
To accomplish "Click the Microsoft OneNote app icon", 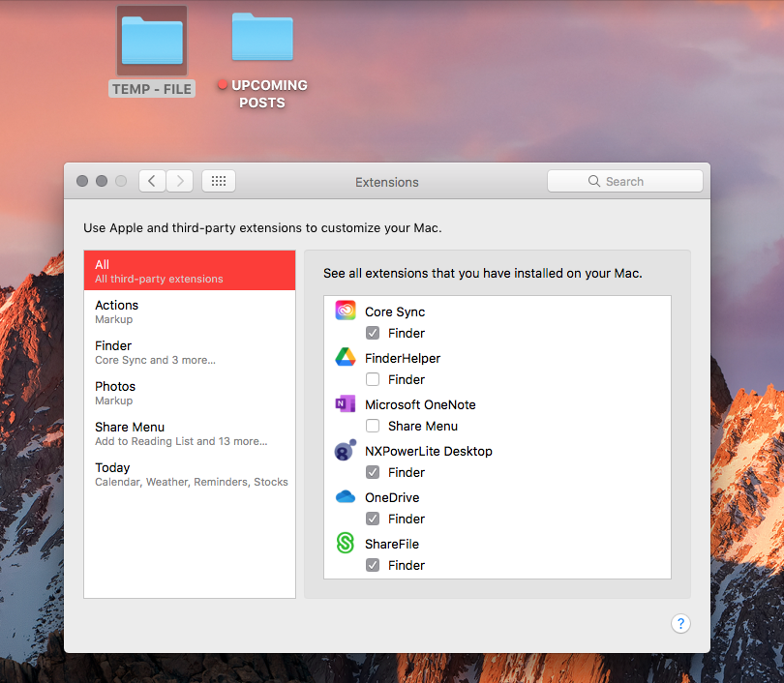I will tap(345, 403).
